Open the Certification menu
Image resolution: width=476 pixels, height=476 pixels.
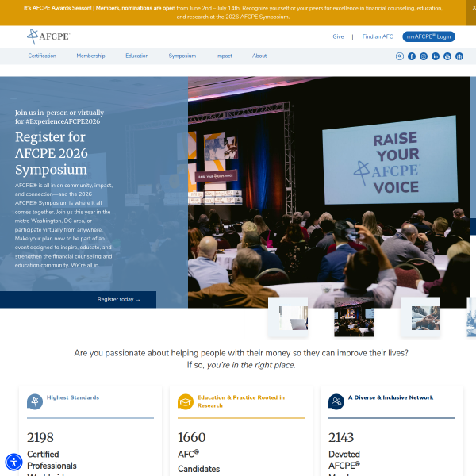pyautogui.click(x=42, y=56)
